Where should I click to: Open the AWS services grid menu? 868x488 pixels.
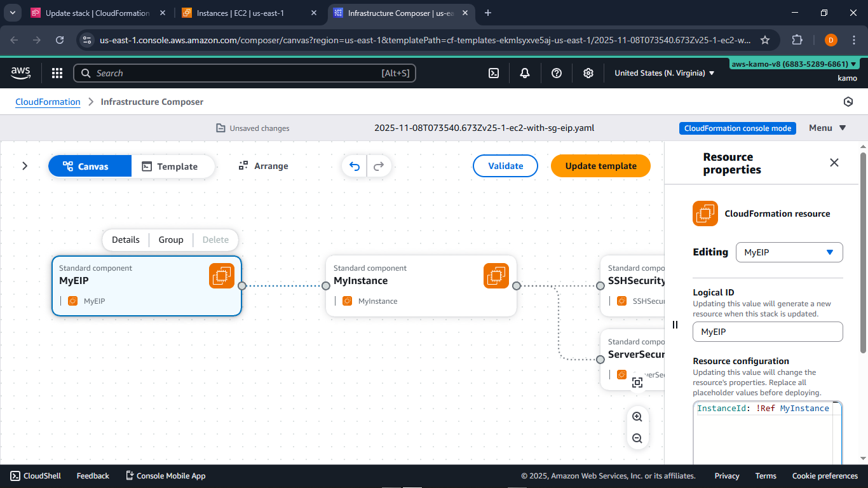click(57, 72)
